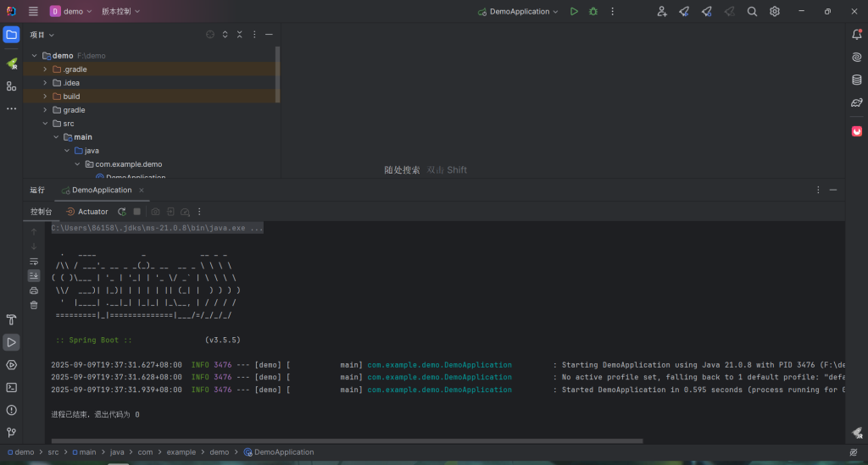Screen dimensions: 868x465
Task: Start debugging with the bug icon
Action: (593, 12)
